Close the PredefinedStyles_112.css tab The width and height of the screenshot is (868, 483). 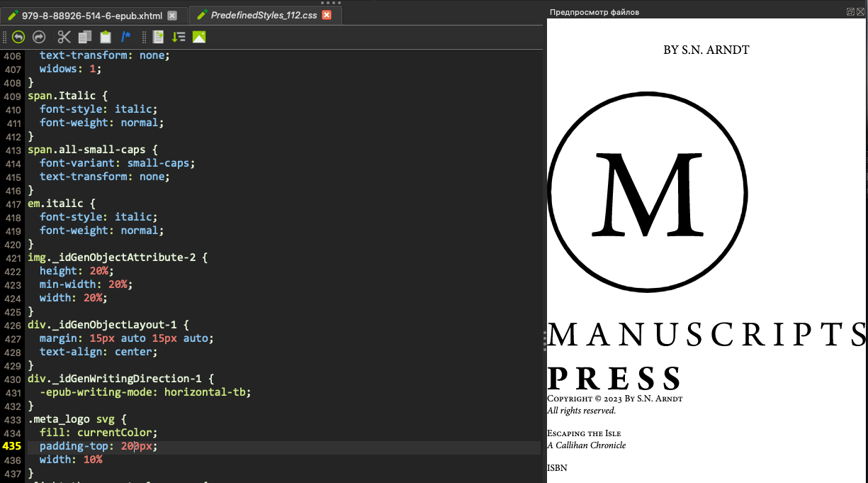tap(327, 15)
